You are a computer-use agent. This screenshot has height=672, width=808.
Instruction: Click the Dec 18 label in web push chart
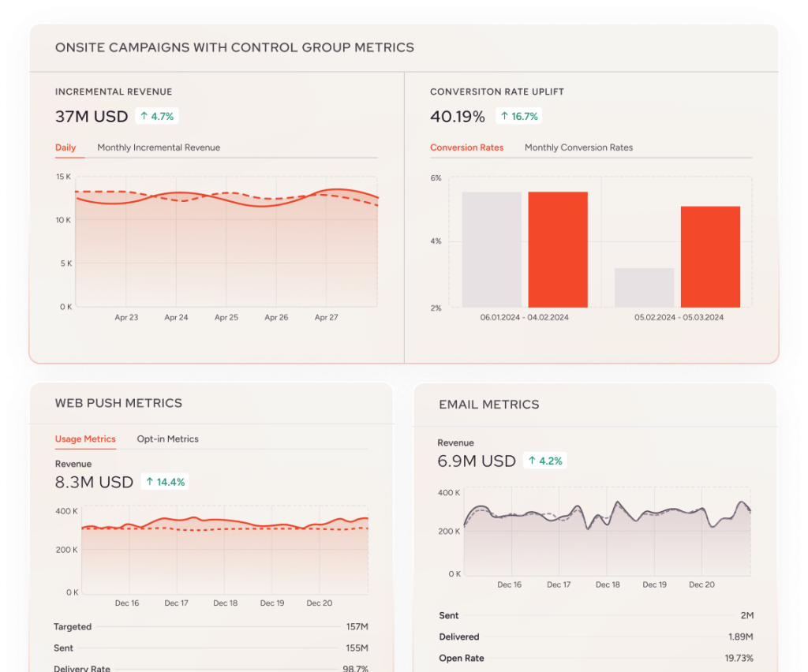(x=225, y=603)
